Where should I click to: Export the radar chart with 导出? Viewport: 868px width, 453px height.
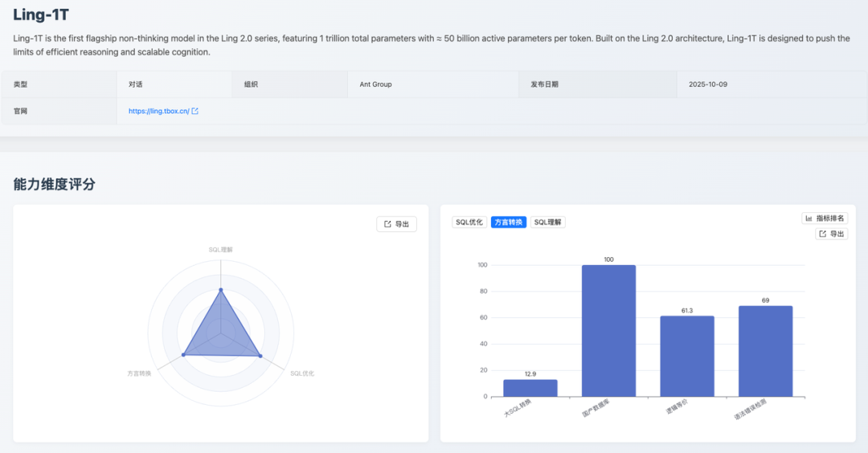point(396,224)
